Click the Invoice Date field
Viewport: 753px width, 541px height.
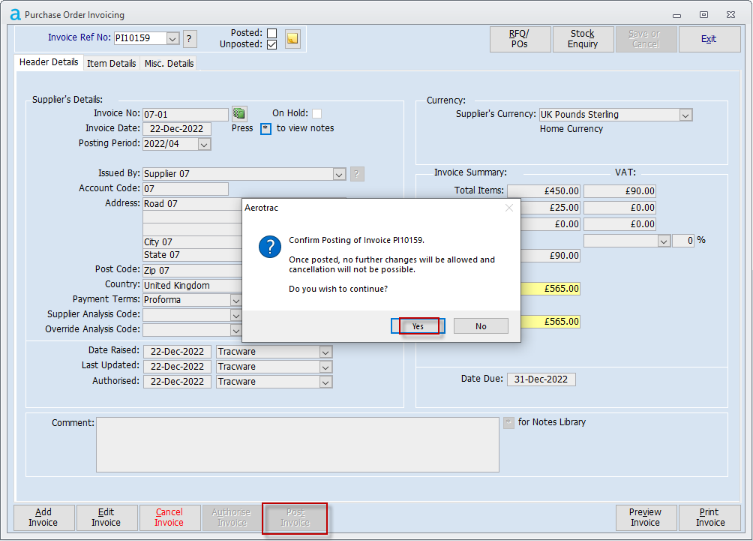[x=177, y=129]
